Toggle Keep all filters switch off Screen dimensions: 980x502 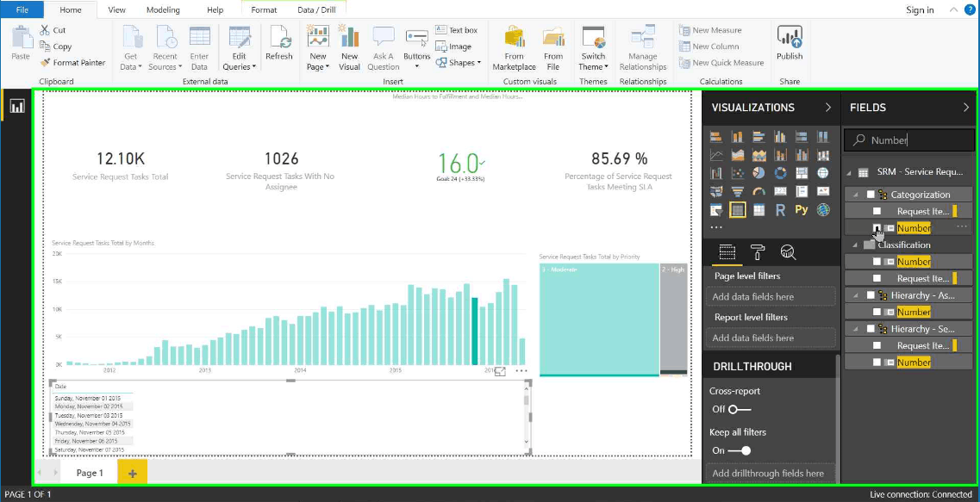point(740,450)
